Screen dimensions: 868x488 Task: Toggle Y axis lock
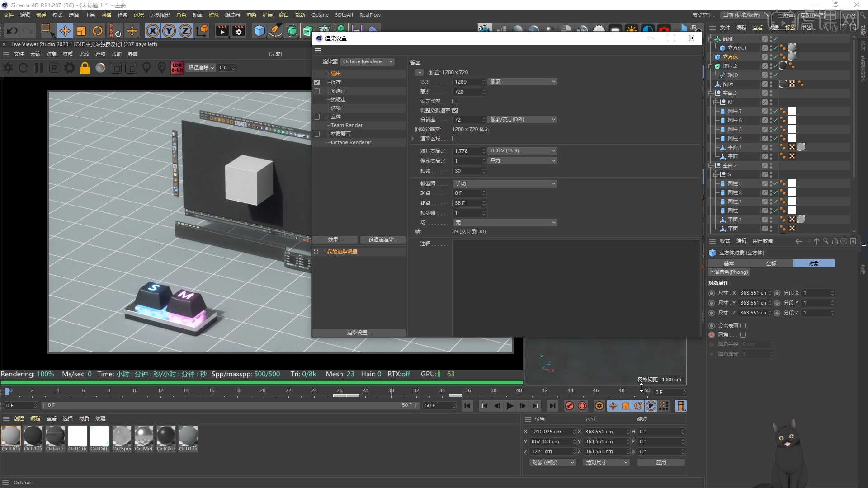click(x=169, y=31)
